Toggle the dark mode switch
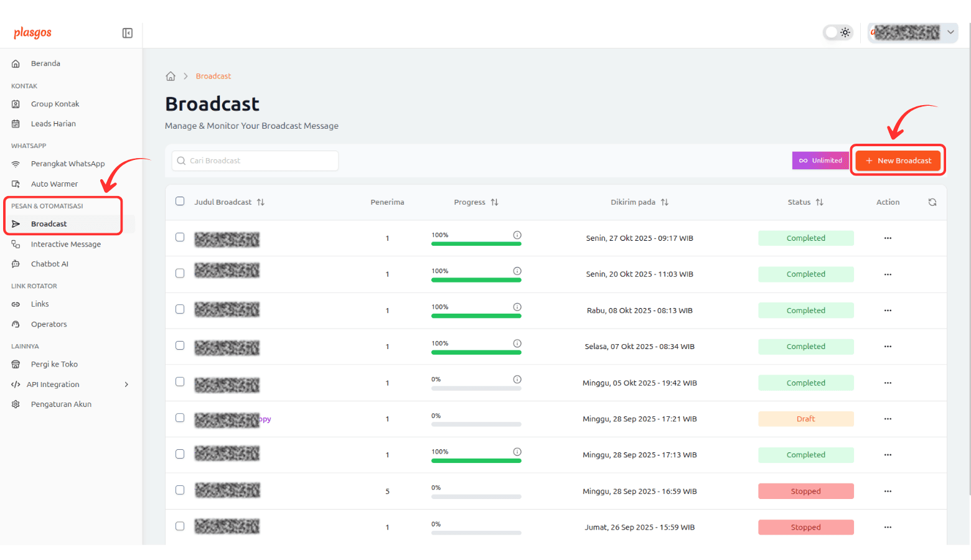This screenshot has width=971, height=560. pyautogui.click(x=838, y=32)
